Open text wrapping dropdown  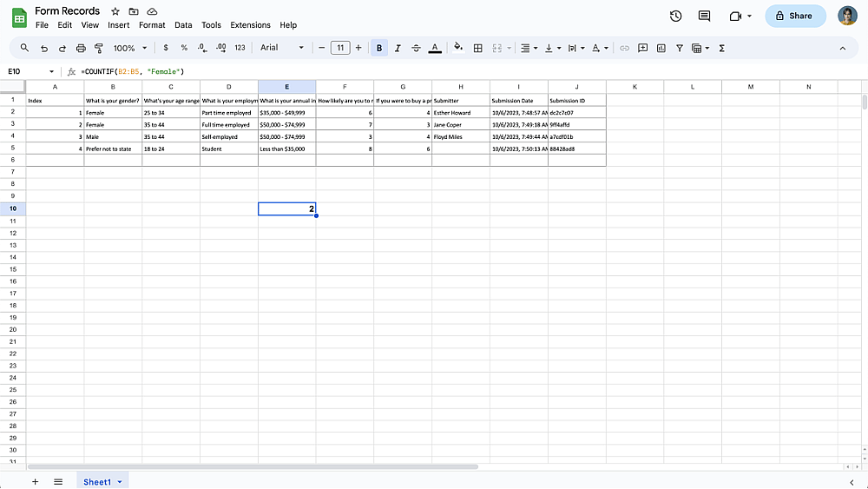[576, 48]
